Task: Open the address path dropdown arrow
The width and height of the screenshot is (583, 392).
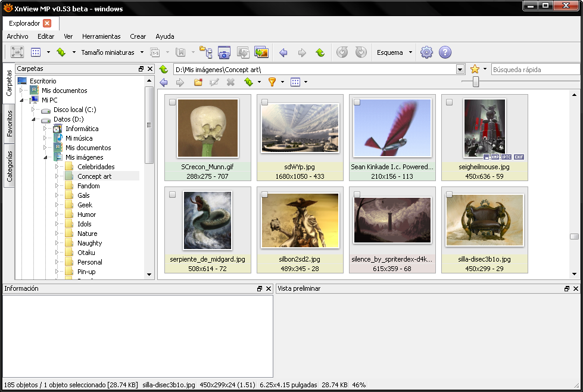Action: tap(460, 70)
